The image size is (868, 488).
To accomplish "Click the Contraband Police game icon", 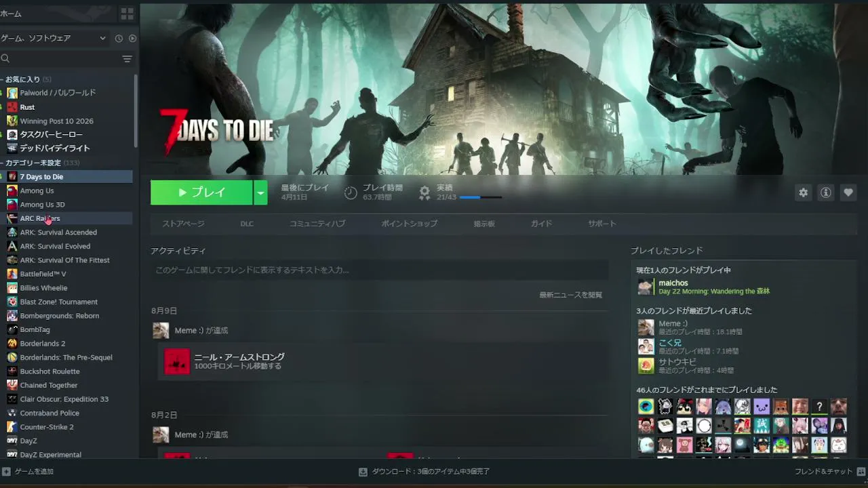I will coord(12,413).
